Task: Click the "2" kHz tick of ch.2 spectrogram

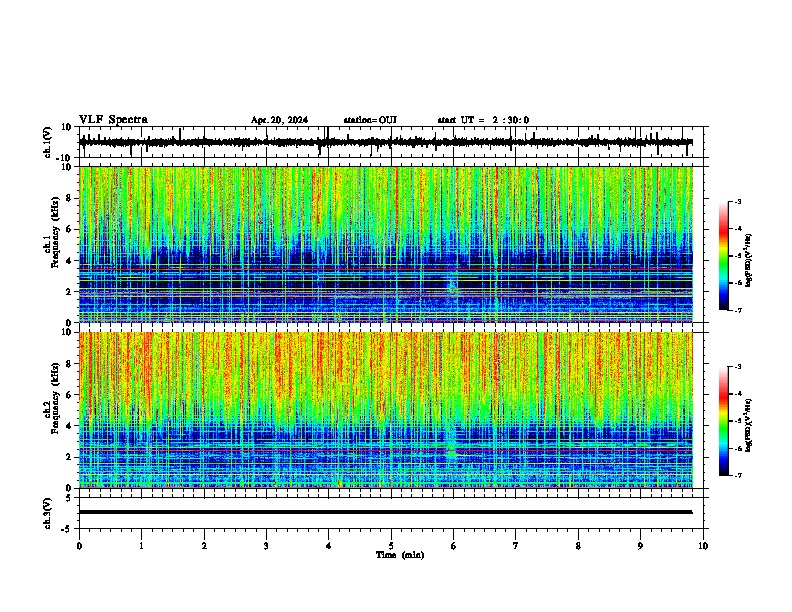Action: click(69, 457)
